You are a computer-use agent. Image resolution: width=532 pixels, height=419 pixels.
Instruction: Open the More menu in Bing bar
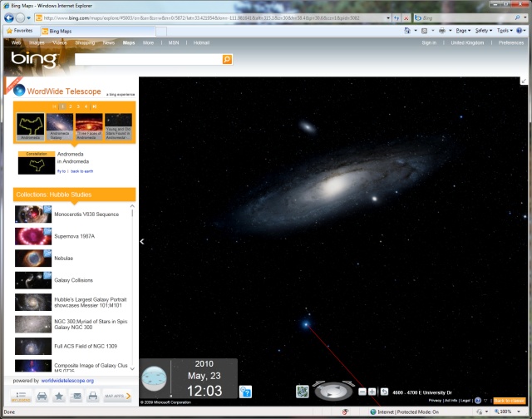(148, 42)
